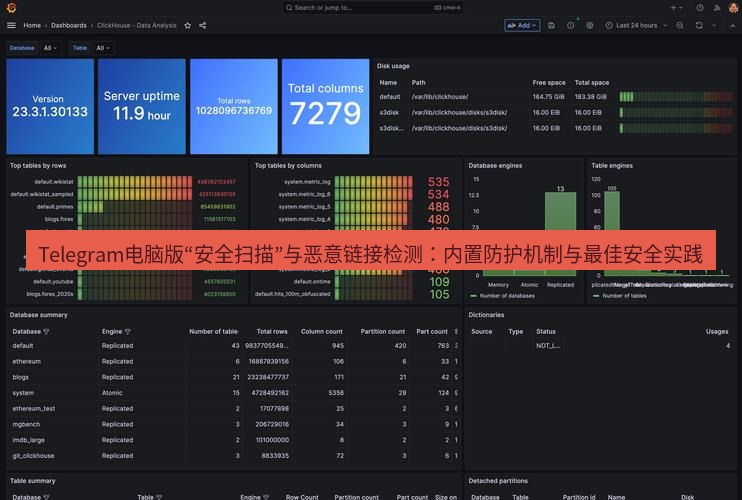This screenshot has width=742, height=500.
Task: Open the Database variable All dropdown
Action: (50, 48)
